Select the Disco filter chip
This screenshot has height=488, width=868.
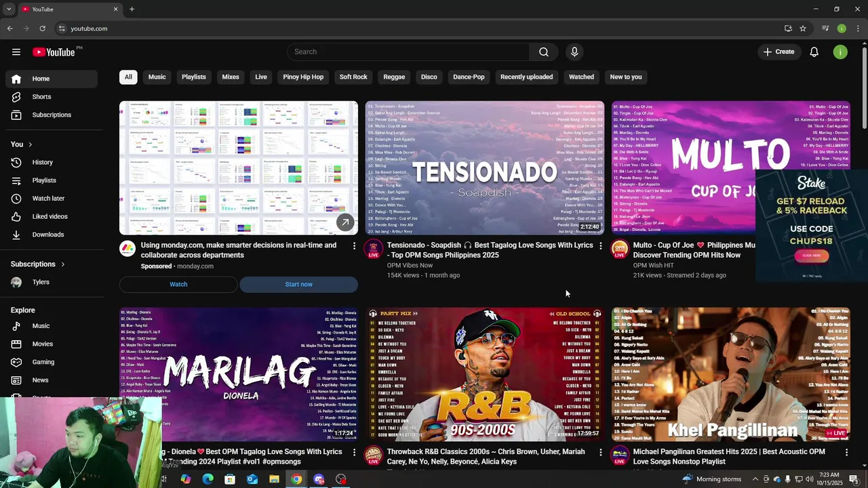point(429,77)
